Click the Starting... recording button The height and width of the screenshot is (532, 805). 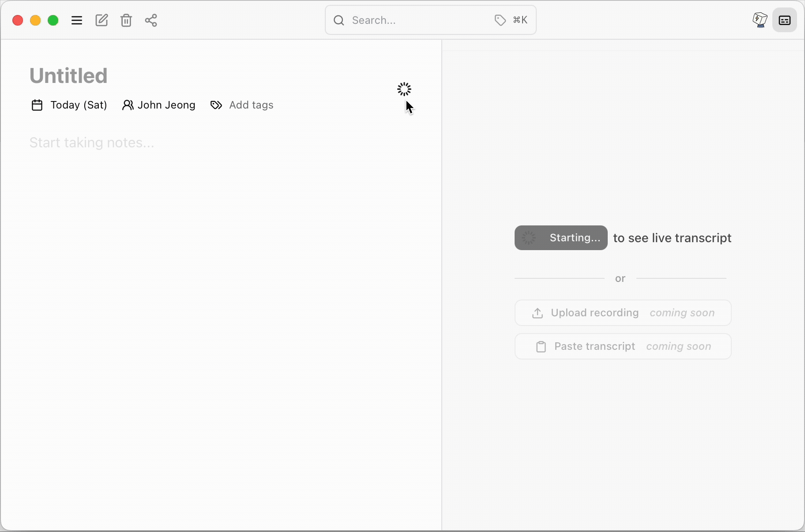[x=560, y=238]
